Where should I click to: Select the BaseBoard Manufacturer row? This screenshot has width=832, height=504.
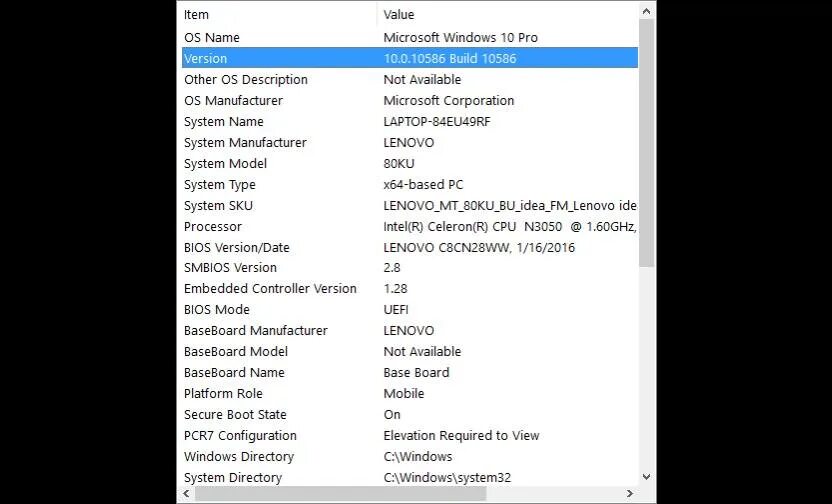[x=410, y=331]
